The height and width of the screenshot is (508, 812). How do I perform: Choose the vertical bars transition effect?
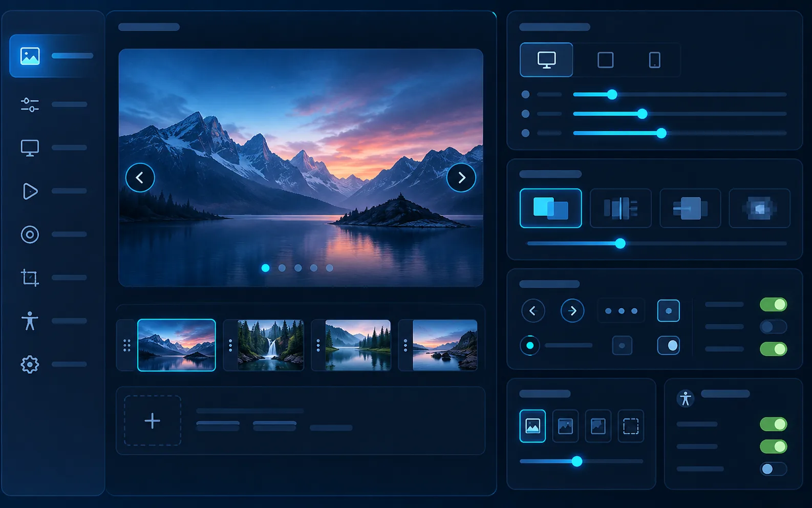pos(621,208)
